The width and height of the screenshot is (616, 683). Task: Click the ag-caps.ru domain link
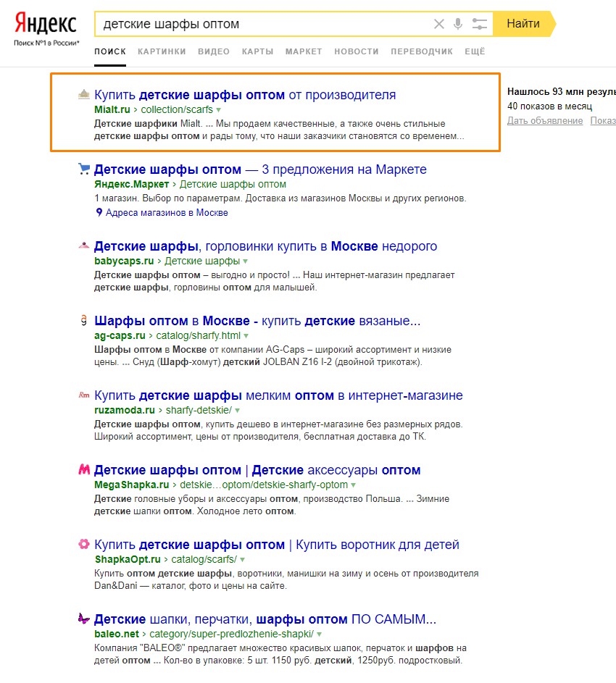(120, 335)
